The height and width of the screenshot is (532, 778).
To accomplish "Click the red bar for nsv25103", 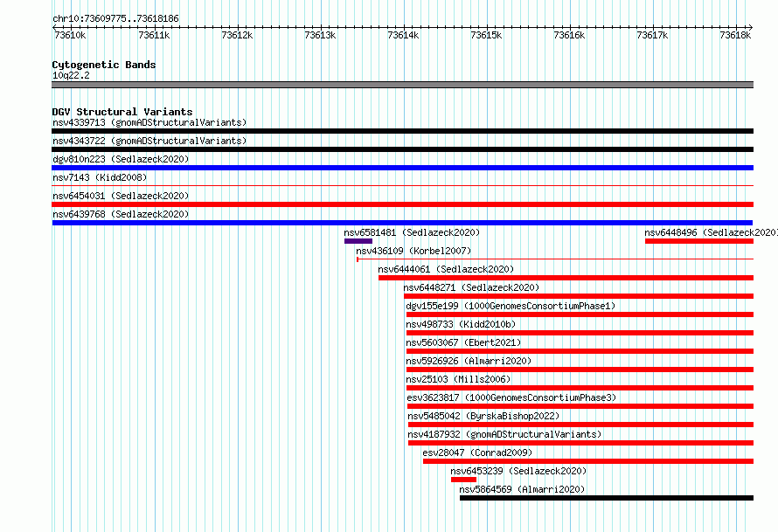I will [x=580, y=388].
